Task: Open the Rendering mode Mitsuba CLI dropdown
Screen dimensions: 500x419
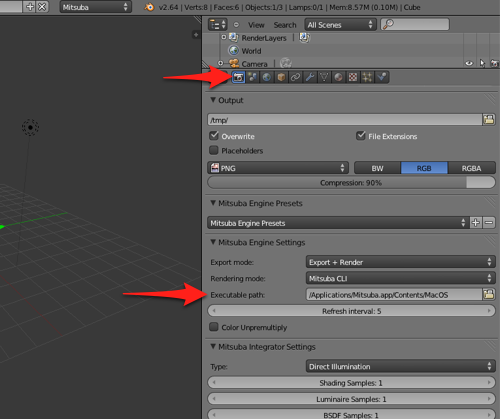Action: tap(401, 278)
